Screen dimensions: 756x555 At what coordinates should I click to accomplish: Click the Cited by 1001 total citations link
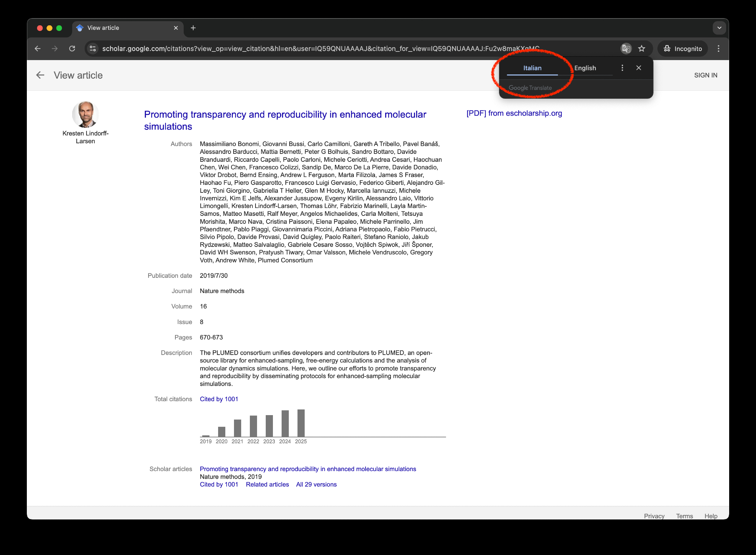(219, 399)
